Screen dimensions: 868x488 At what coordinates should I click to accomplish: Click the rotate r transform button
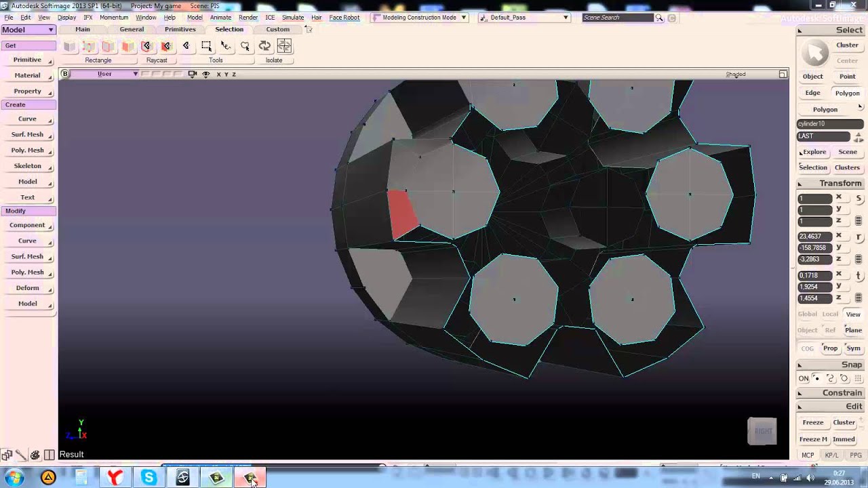coord(859,237)
